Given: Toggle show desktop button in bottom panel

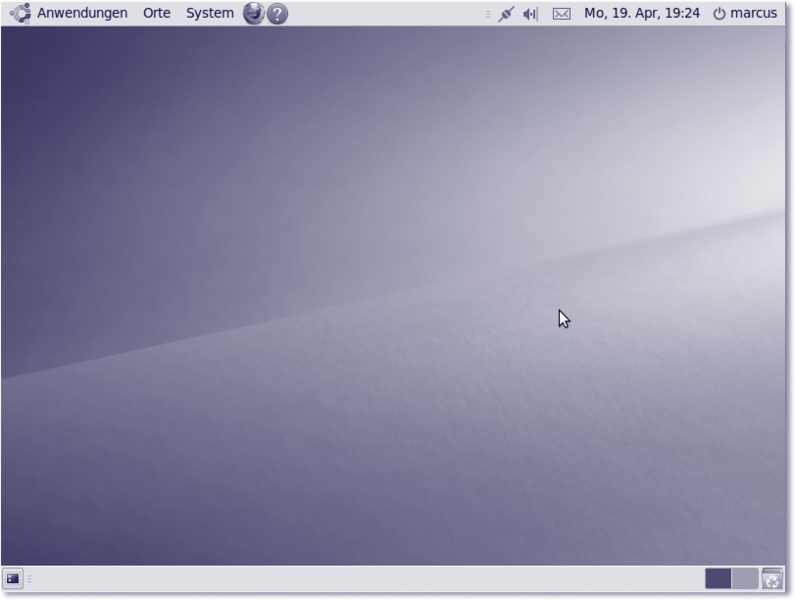Looking at the screenshot, I should [x=13, y=578].
